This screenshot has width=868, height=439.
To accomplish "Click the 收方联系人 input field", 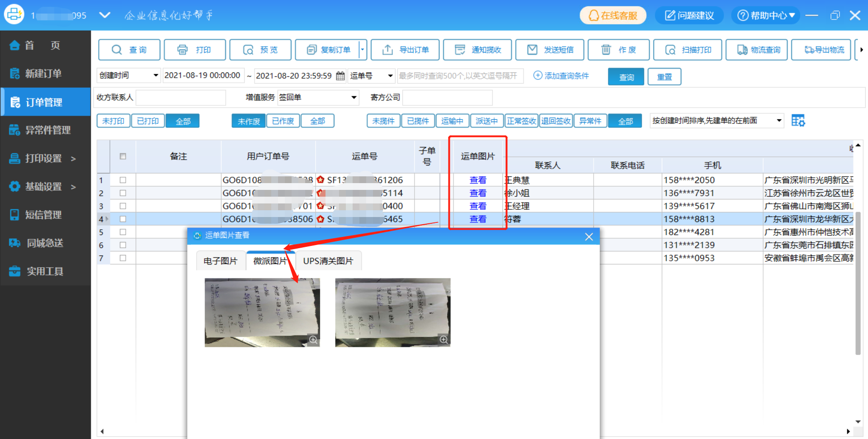I will (x=180, y=98).
